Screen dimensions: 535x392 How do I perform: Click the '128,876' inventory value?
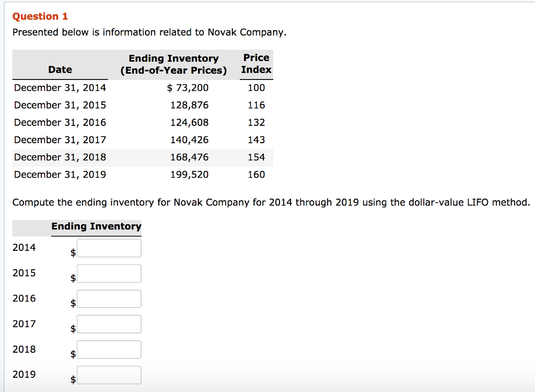click(189, 105)
